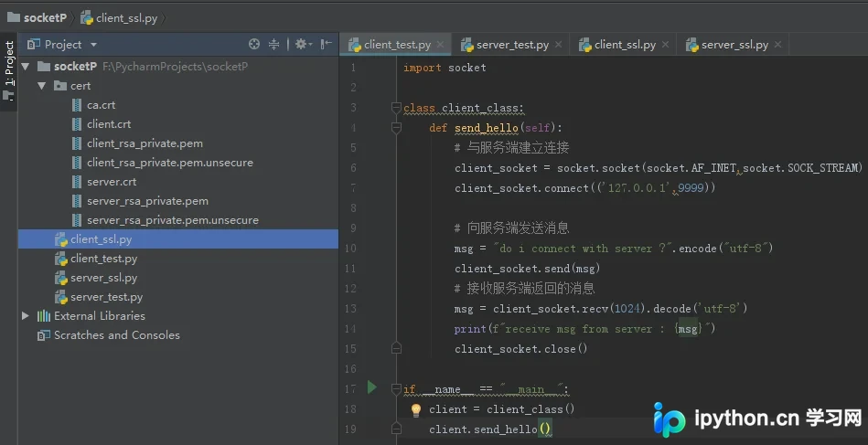Click the client_ssl.py breadcrumb in navigation bar

(x=119, y=17)
